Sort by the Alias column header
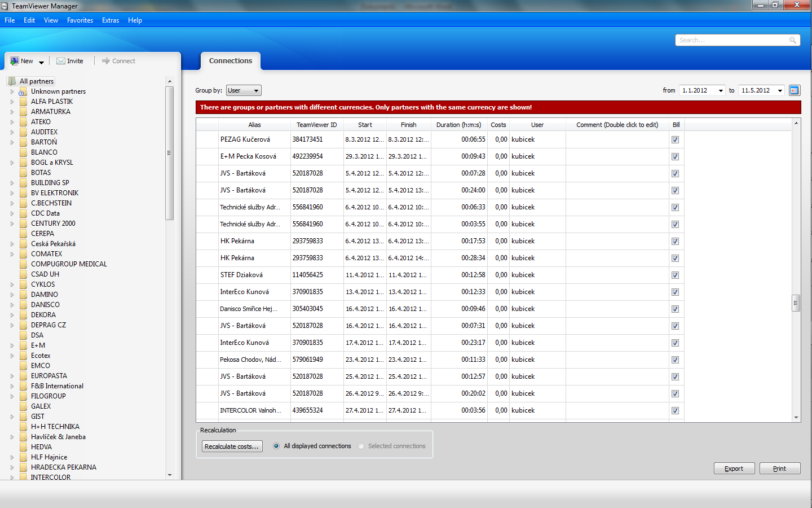This screenshot has height=508, width=812. (254, 125)
